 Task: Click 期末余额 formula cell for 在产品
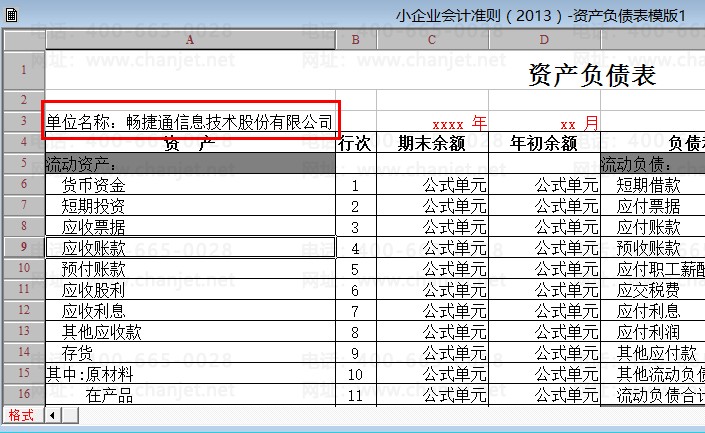[433, 395]
